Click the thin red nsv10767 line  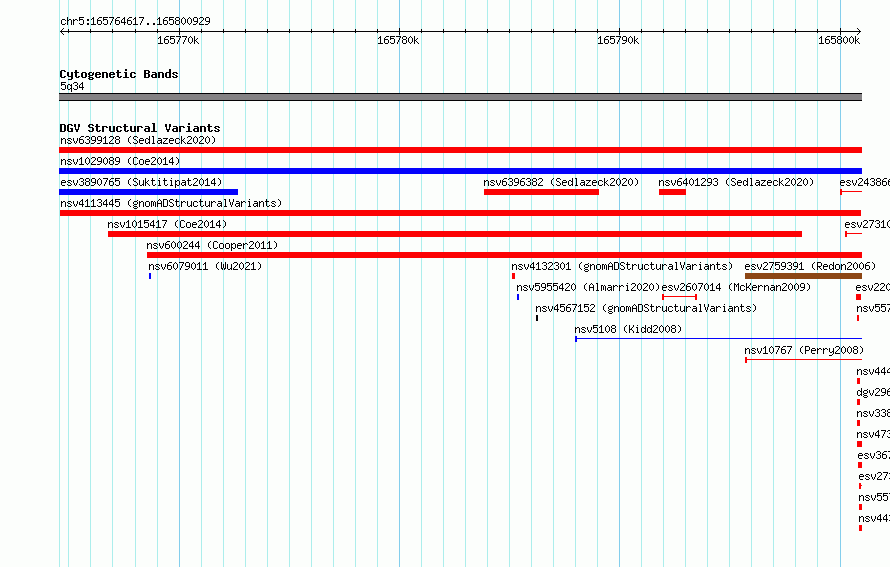click(x=804, y=360)
